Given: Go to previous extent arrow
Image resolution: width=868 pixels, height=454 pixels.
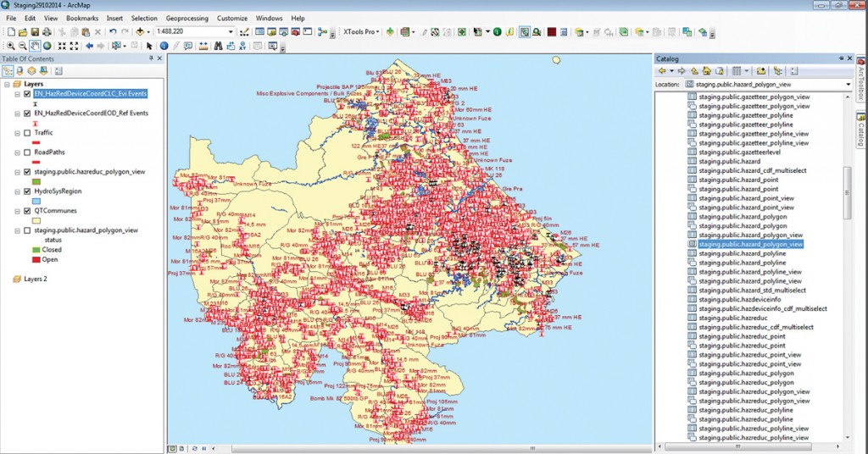Looking at the screenshot, I should tap(89, 46).
